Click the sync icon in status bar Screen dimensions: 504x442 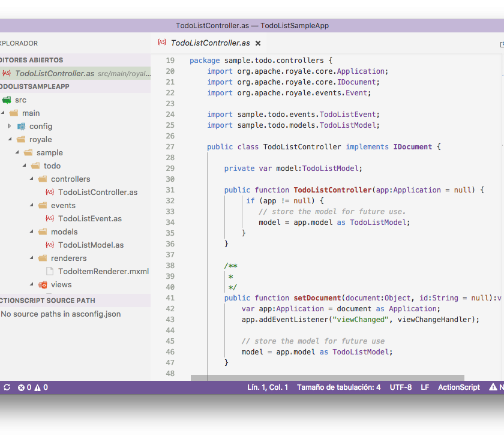tap(7, 387)
